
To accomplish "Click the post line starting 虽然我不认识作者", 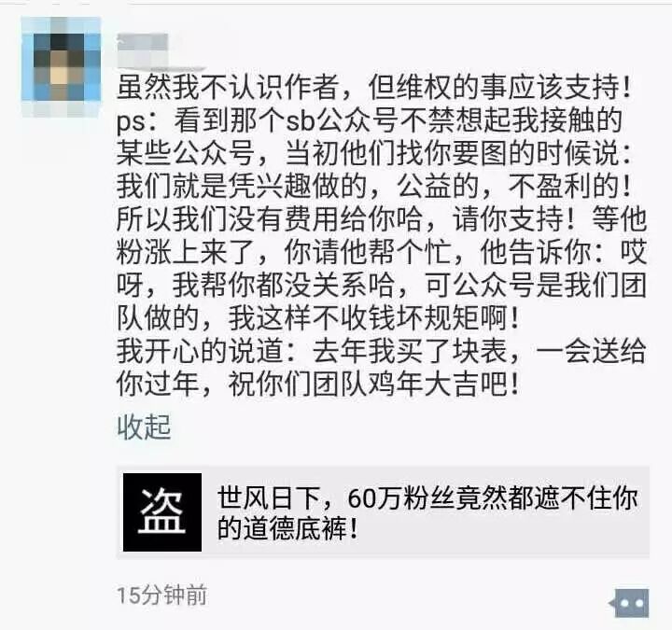I will (x=373, y=87).
